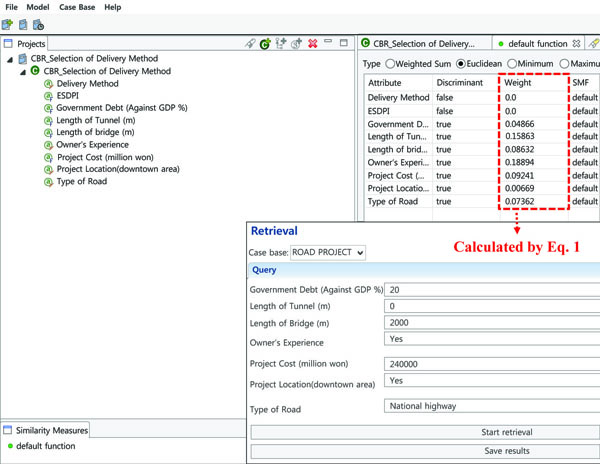
Task: Click the red delete icon in the Projects panel
Action: tap(313, 43)
